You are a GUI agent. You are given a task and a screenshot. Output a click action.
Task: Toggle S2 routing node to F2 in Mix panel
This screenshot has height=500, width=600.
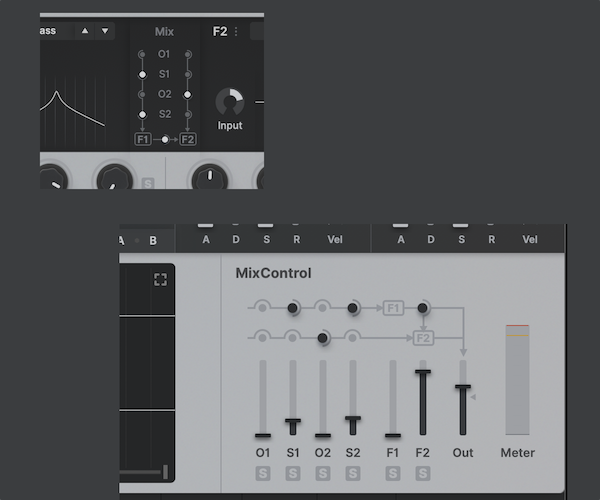click(188, 114)
